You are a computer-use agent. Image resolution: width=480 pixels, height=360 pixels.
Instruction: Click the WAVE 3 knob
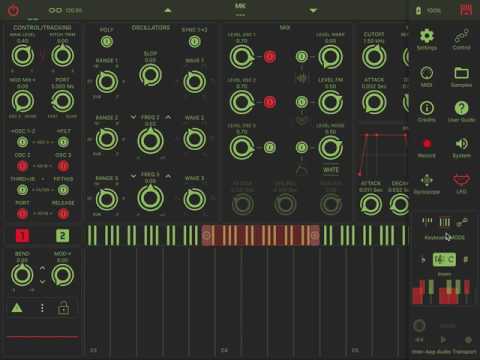[x=194, y=199]
